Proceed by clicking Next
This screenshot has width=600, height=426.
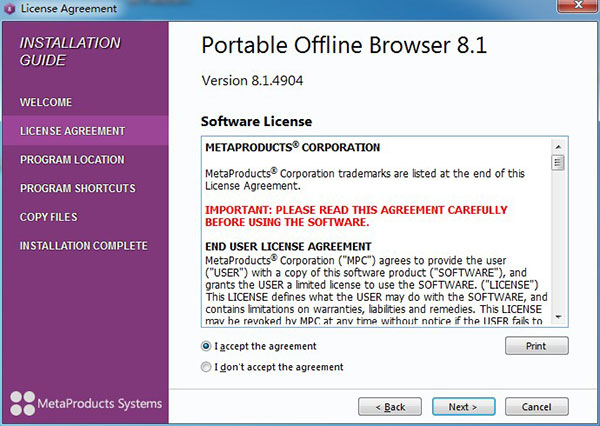463,407
